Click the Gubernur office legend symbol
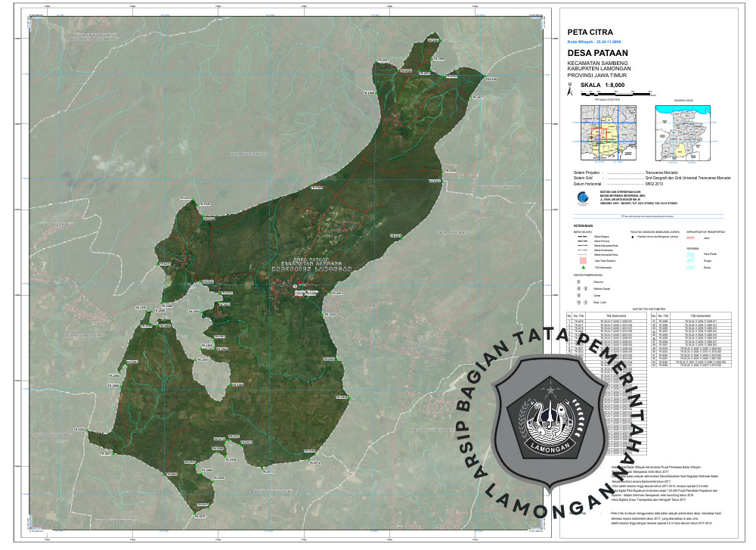756x550 pixels. 578,281
